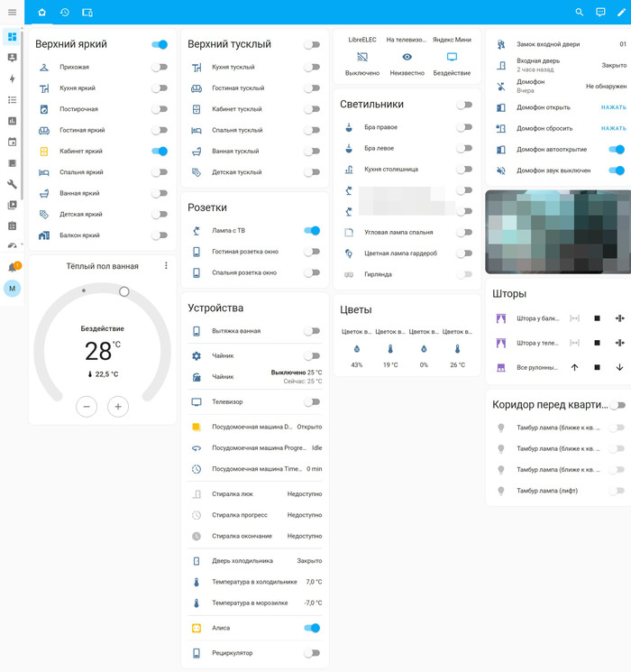Open the hamburger sidebar menu
631x672 pixels.
click(x=12, y=12)
